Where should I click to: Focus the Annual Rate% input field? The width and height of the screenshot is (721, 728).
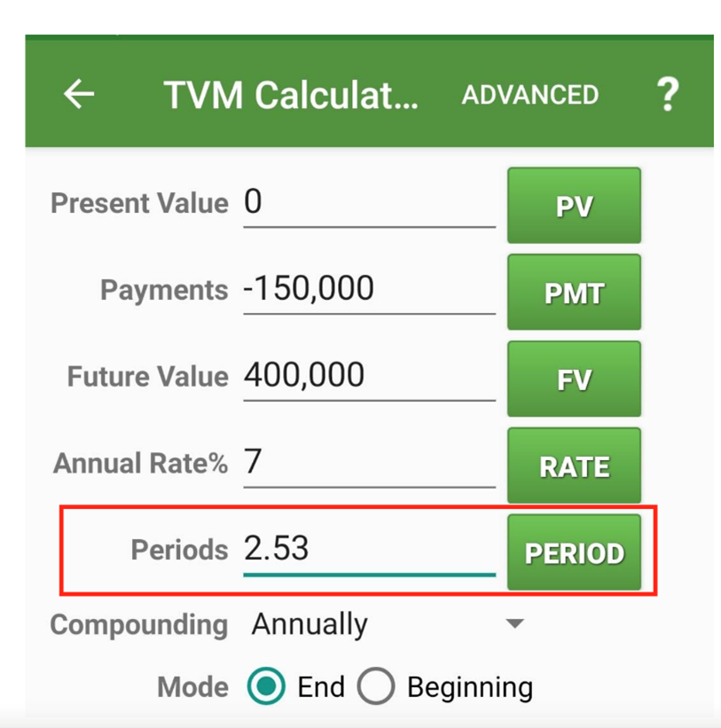tap(370, 464)
